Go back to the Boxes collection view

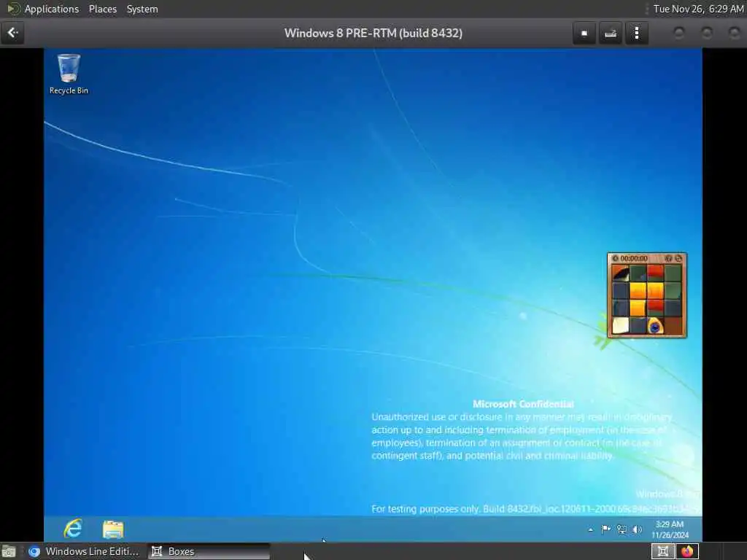coord(12,33)
